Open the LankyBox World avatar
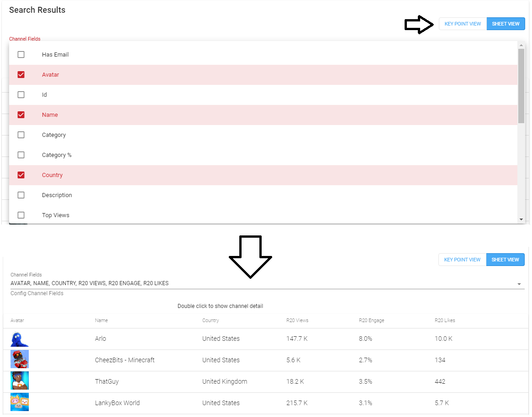This screenshot has width=532, height=417. click(x=20, y=402)
